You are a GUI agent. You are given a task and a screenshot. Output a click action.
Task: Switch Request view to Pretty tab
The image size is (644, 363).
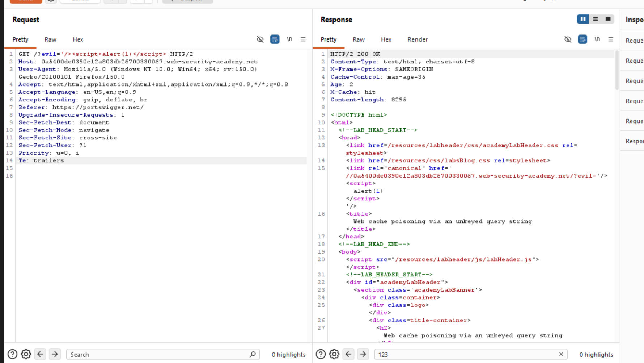[20, 39]
